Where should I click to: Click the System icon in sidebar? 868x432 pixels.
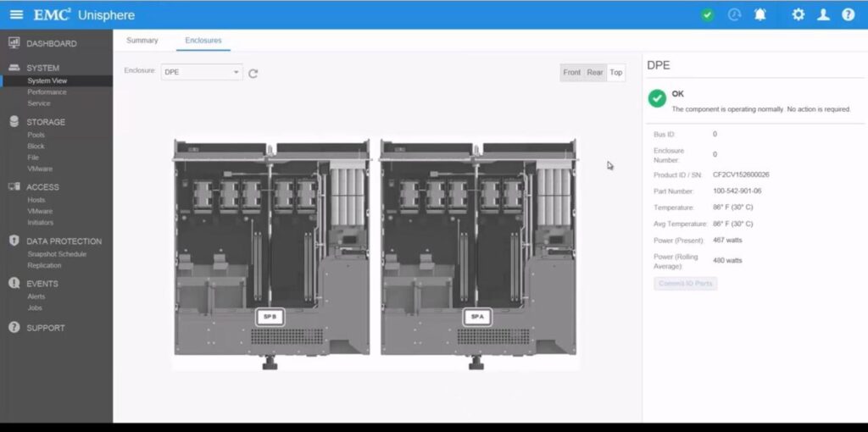[14, 68]
